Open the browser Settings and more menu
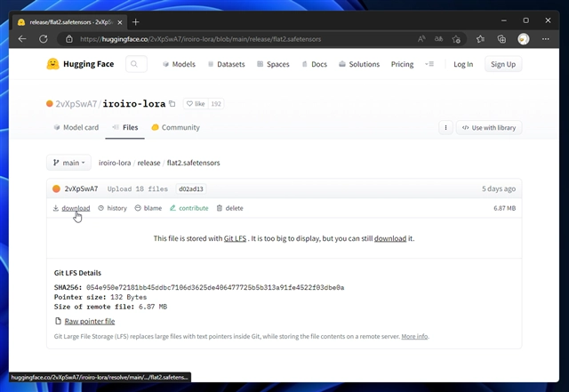 545,39
